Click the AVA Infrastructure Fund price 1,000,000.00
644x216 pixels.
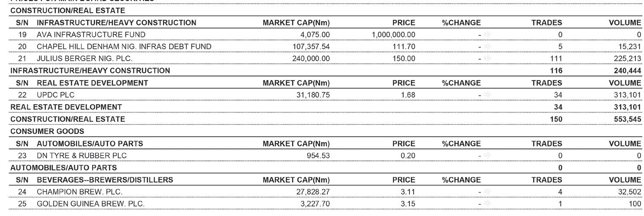393,35
